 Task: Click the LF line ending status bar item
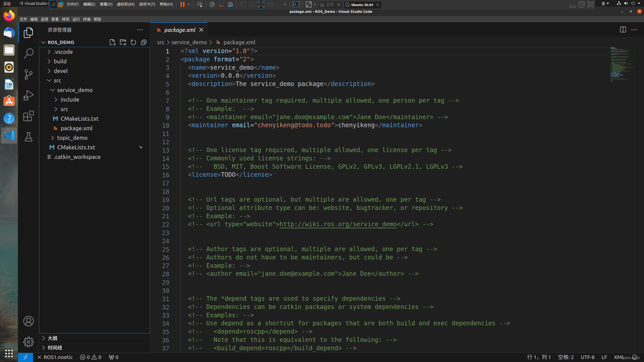[x=604, y=357]
